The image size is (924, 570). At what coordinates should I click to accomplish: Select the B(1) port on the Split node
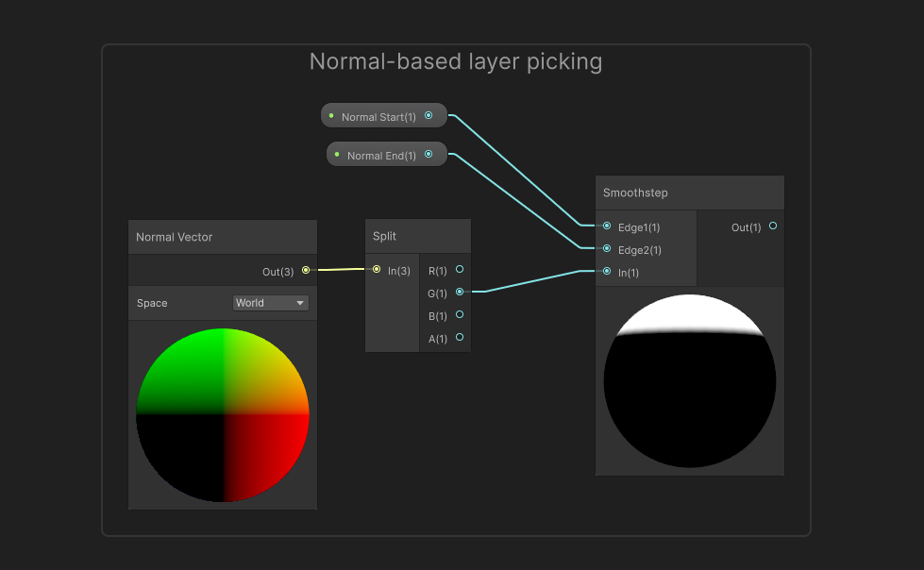pos(459,315)
